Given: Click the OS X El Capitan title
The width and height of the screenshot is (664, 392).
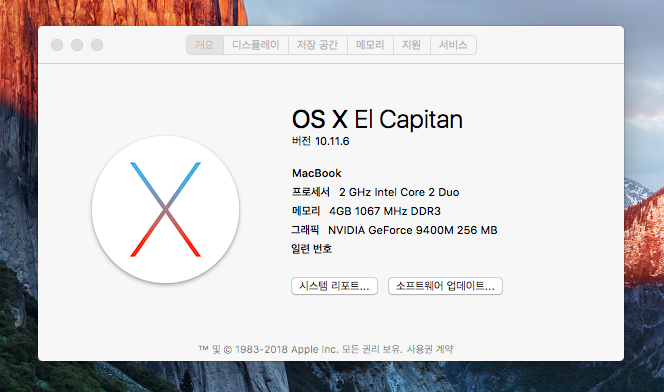Looking at the screenshot, I should click(x=377, y=119).
